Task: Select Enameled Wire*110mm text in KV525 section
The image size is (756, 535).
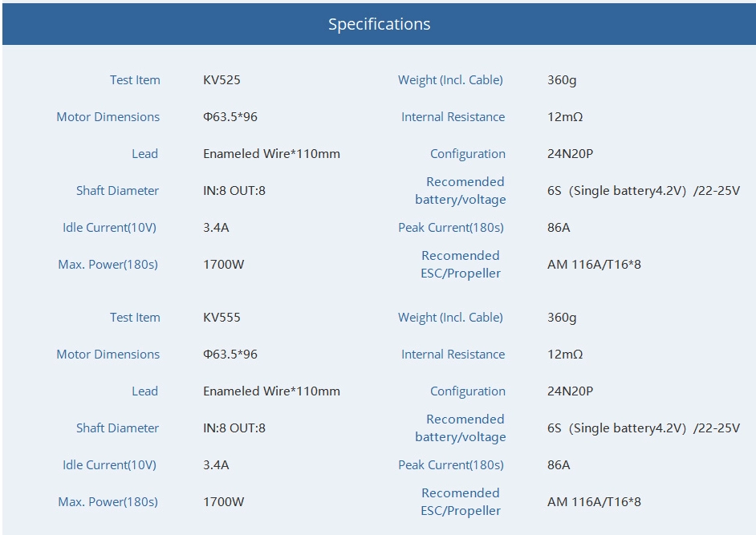Action: pos(271,154)
